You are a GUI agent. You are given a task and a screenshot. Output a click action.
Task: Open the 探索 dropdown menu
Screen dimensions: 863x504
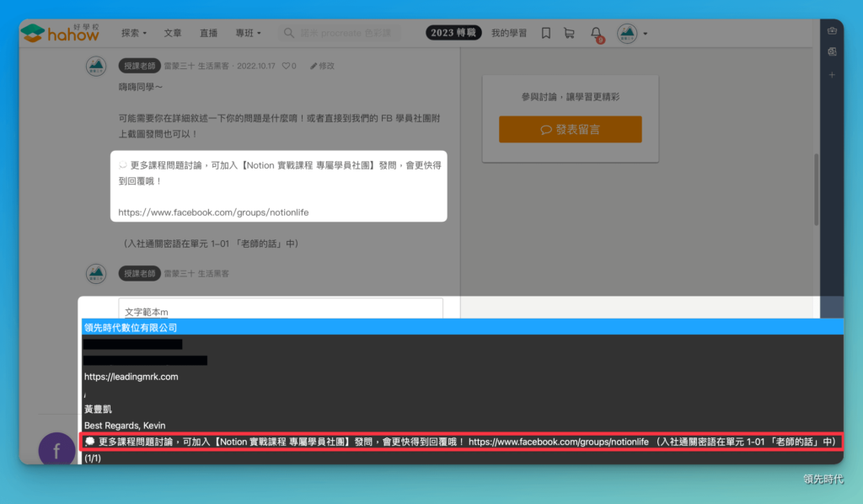(x=134, y=33)
